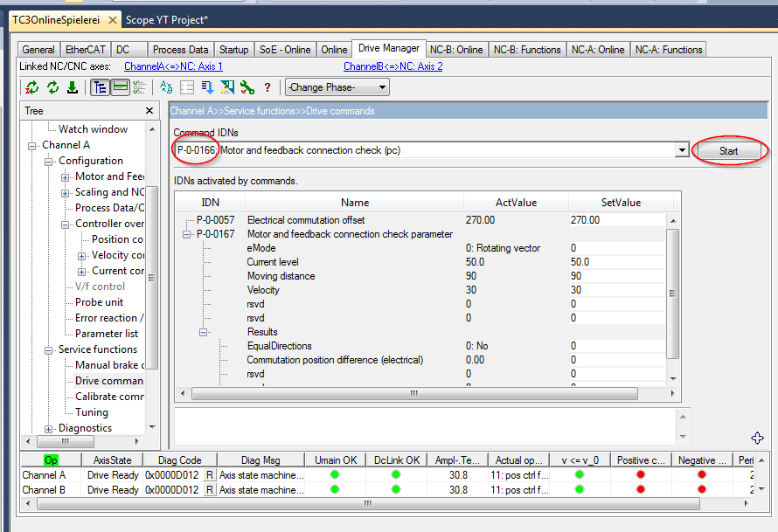Screen dimensions: 778x532
Task: Expand the Diagnostics tree node
Action: pyautogui.click(x=49, y=429)
